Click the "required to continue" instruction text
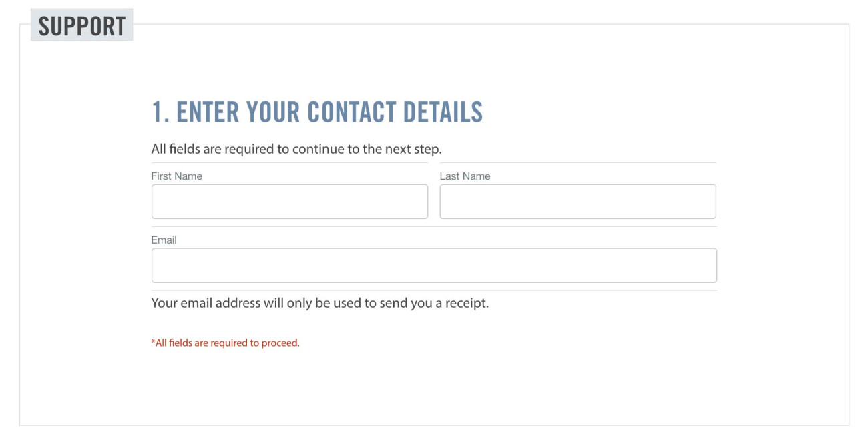The height and width of the screenshot is (446, 868). (296, 149)
